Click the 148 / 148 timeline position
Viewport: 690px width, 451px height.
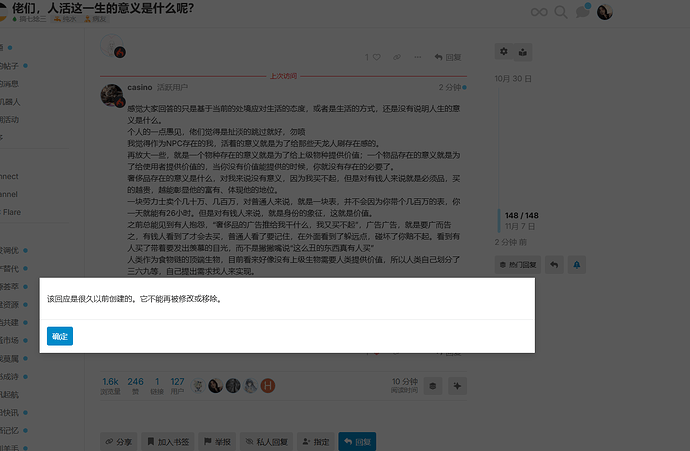tap(521, 216)
